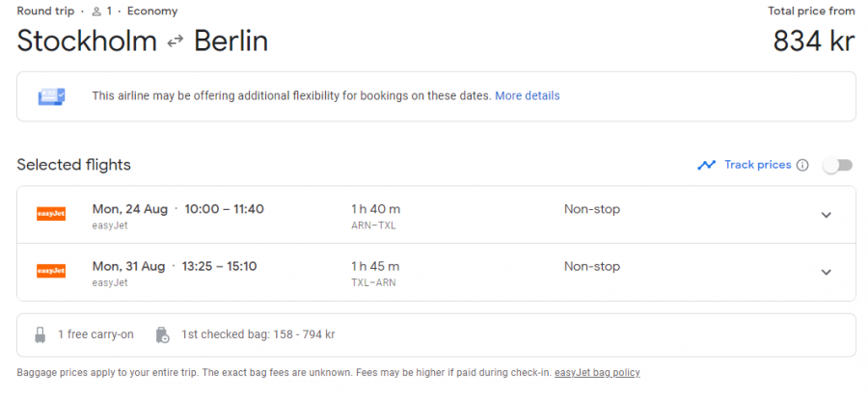Click the easyJet logo on 24 Aug flight

[x=51, y=215]
